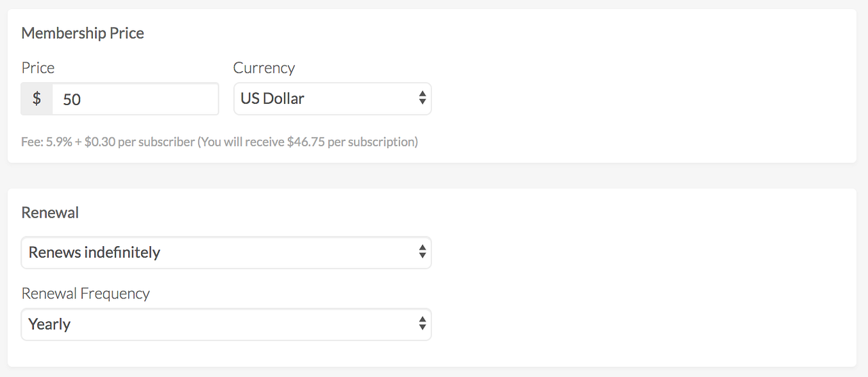The height and width of the screenshot is (377, 868).
Task: Click the Currency select up-down arrows
Action: click(x=422, y=99)
